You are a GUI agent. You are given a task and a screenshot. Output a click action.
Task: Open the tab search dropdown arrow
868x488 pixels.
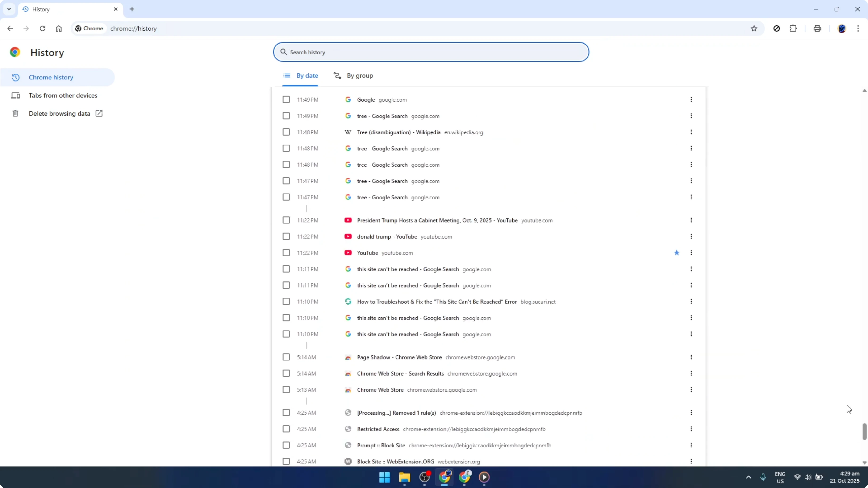[x=9, y=9]
